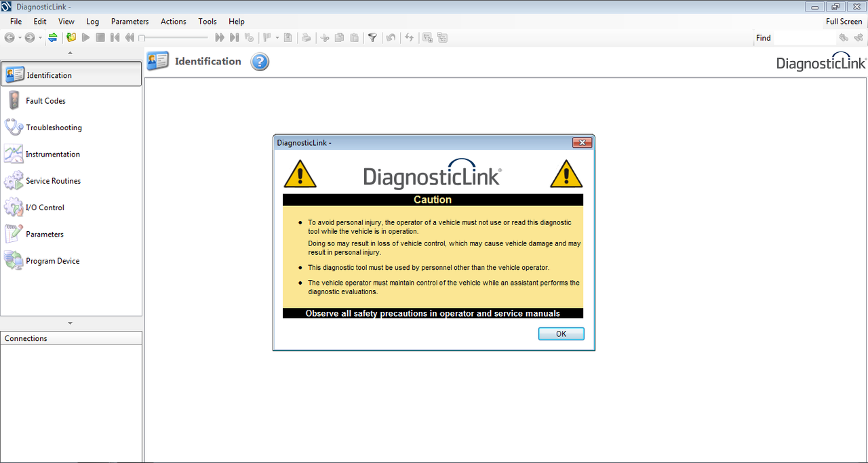Click the clipboard upload icon in toolbar

pos(288,38)
